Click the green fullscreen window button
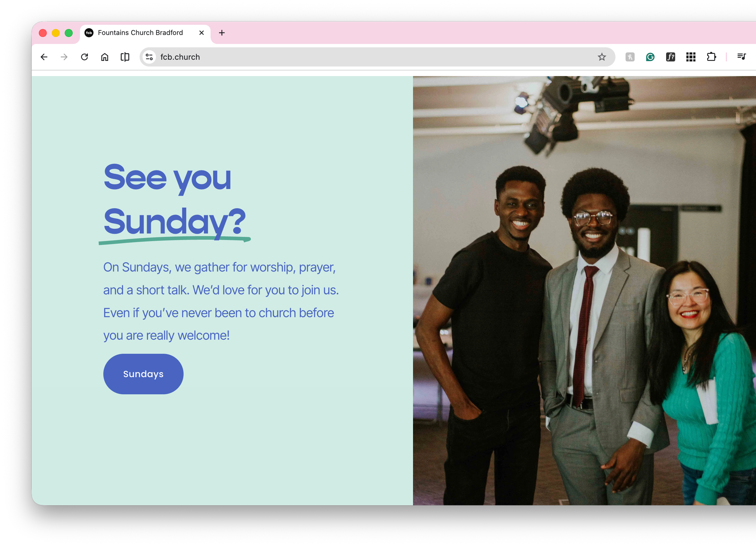Screen dimensions: 756x547 click(x=69, y=33)
